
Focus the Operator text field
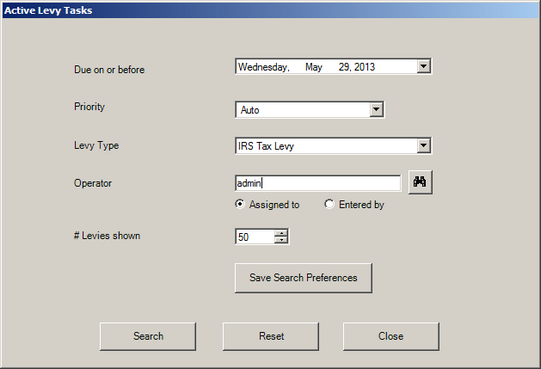click(318, 183)
